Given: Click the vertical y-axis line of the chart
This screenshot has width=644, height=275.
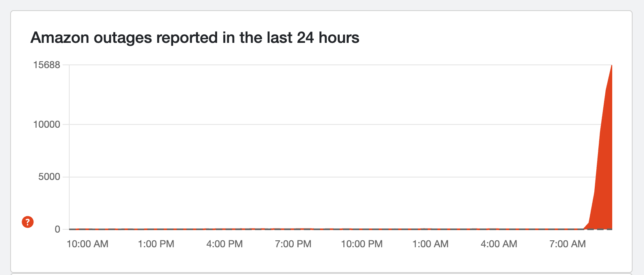Looking at the screenshot, I should tap(69, 147).
